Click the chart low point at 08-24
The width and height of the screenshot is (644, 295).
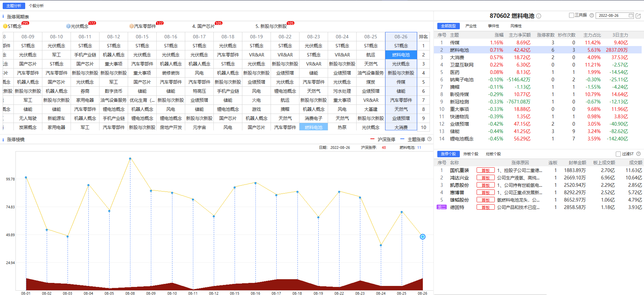(381, 245)
